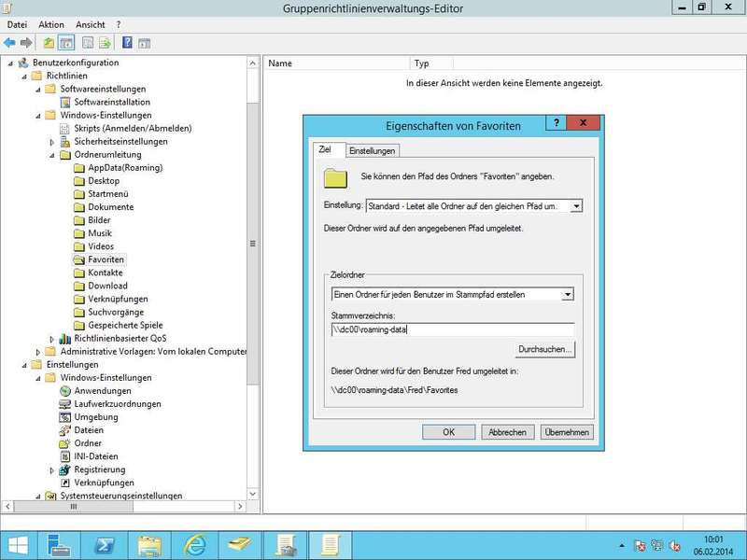Screen dimensions: 747x560
Task: Toggle the show/hide console tree icon
Action: (66, 43)
